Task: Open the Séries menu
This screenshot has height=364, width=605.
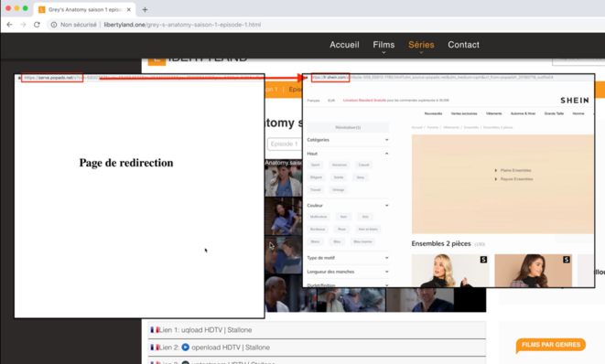Action: [x=421, y=45]
